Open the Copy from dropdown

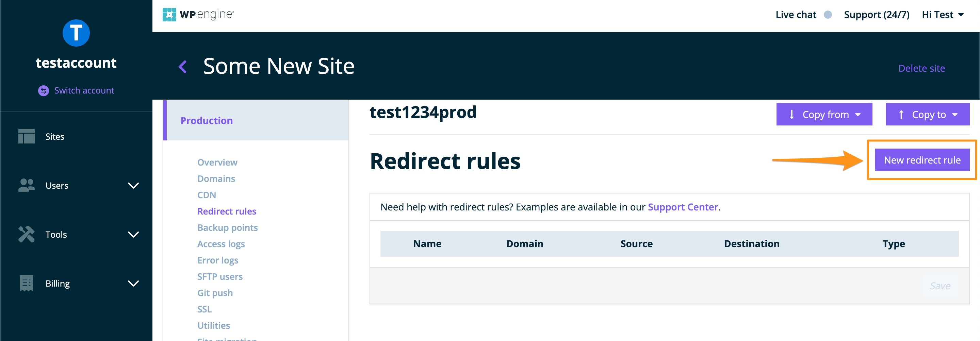click(824, 114)
